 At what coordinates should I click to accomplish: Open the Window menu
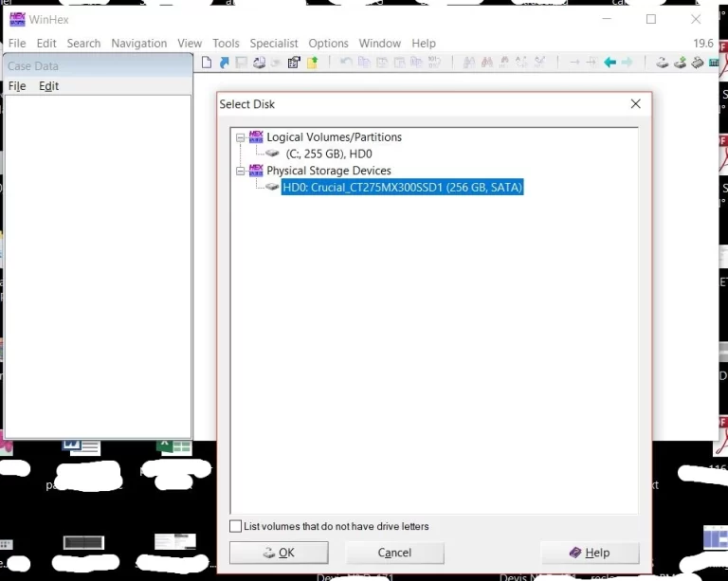click(380, 44)
